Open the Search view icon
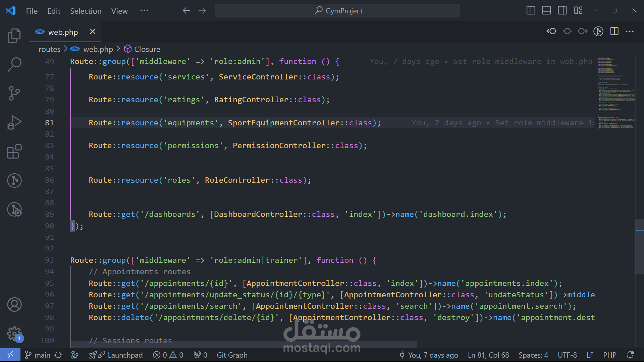The height and width of the screenshot is (362, 644). (x=14, y=64)
